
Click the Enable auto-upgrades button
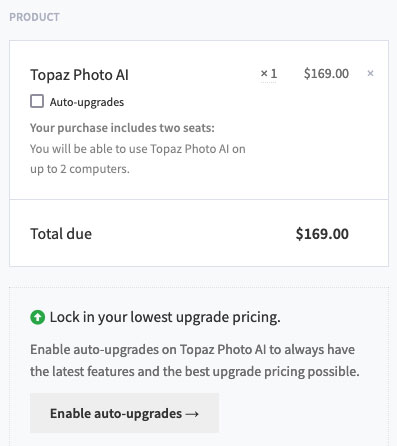coord(124,413)
